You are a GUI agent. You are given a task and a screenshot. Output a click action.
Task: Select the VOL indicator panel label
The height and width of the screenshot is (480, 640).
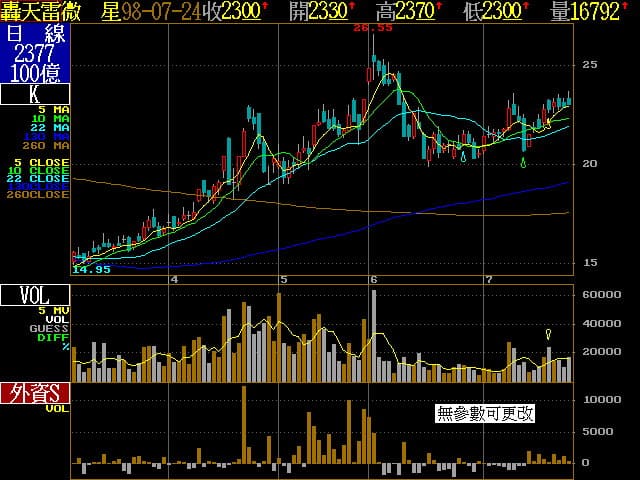[x=35, y=295]
